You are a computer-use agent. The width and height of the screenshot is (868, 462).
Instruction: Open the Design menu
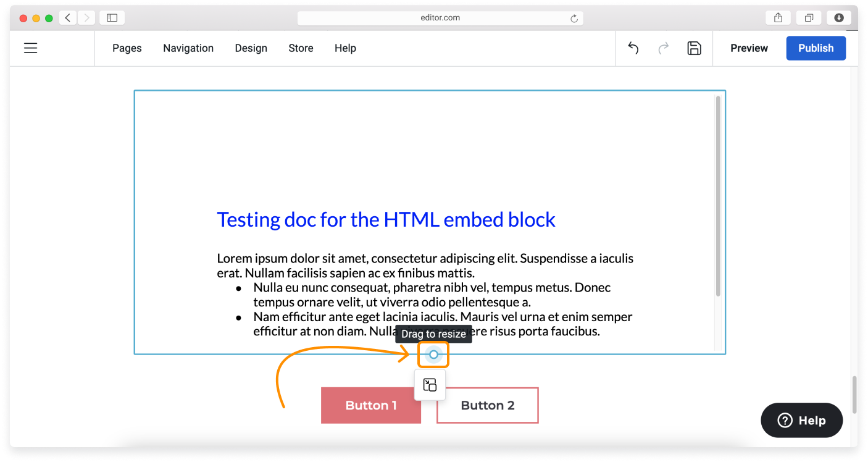tap(251, 48)
